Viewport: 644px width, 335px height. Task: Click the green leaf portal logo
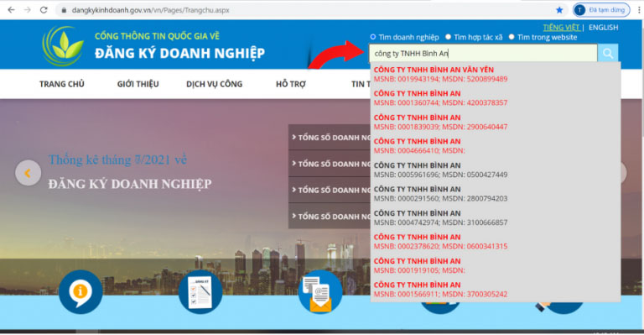63,45
